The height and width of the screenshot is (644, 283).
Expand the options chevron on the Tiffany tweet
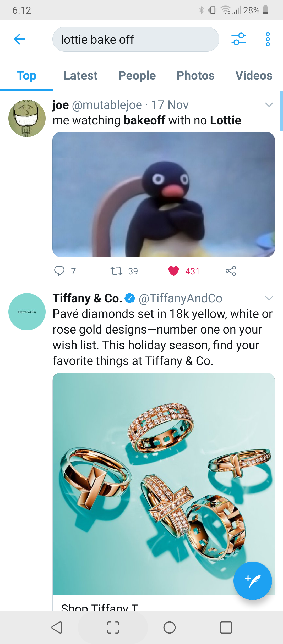[269, 298]
